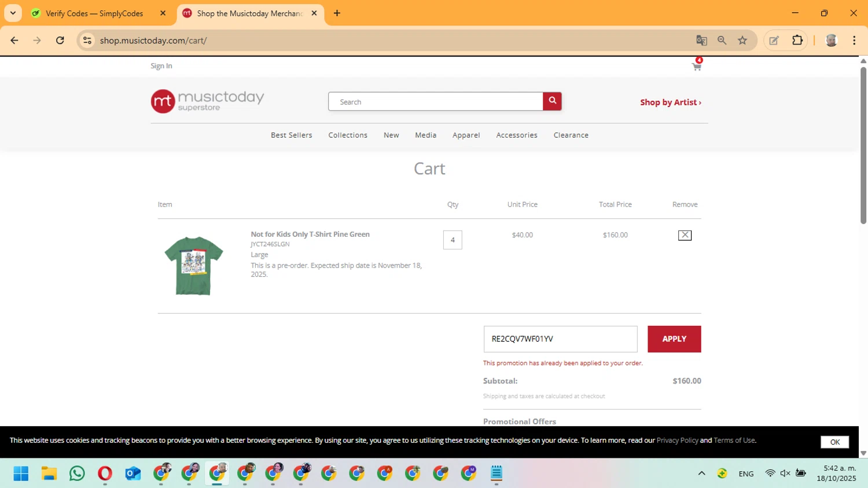Click the edit note icon in toolbar
The image size is (868, 488).
774,41
